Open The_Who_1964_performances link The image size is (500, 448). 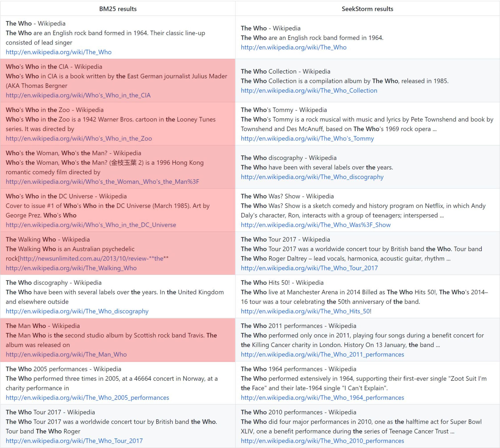(x=322, y=398)
